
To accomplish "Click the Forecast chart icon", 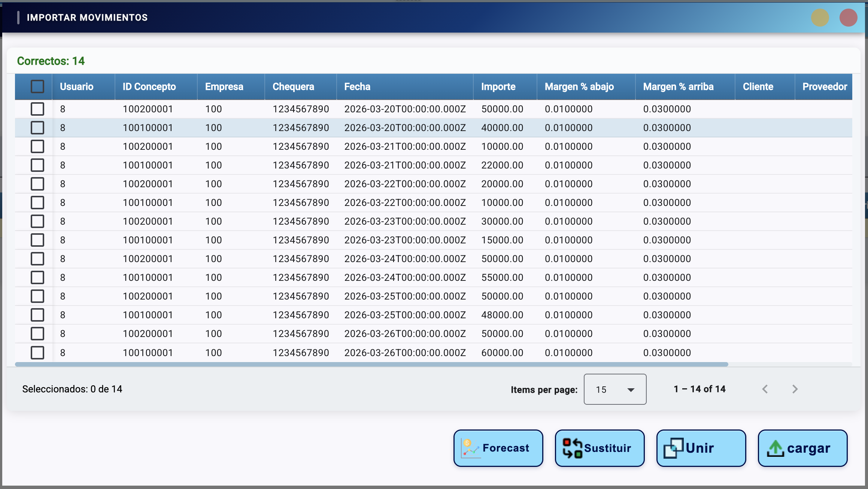I will click(x=470, y=448).
